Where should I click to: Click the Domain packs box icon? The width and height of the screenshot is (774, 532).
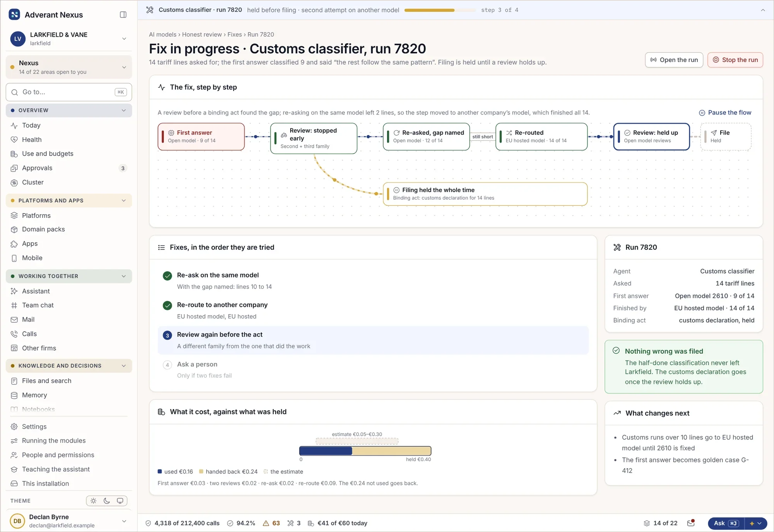[x=14, y=229]
